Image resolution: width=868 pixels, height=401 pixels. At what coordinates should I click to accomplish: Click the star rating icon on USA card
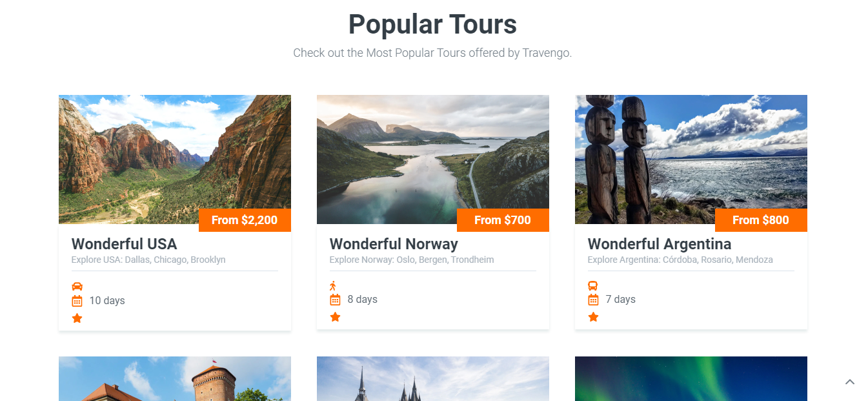77,318
